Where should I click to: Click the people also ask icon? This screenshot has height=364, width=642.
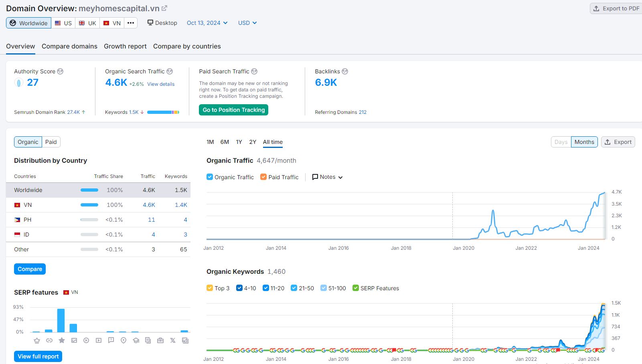pos(111,340)
